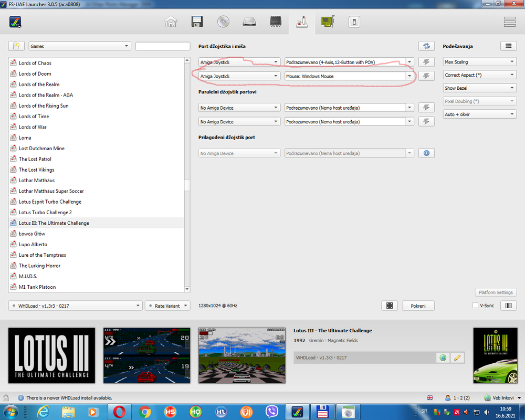Toggle fullscreen mode icon next to Pokreni

(390, 306)
